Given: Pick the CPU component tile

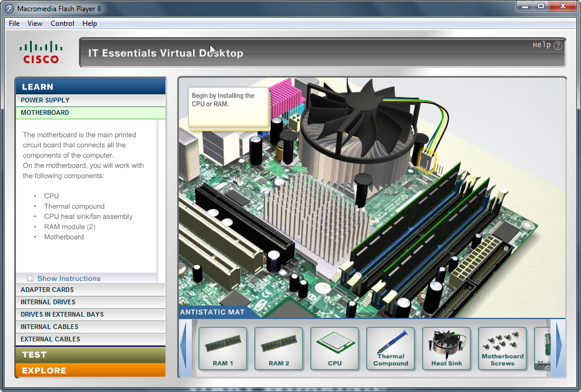Looking at the screenshot, I should (334, 348).
